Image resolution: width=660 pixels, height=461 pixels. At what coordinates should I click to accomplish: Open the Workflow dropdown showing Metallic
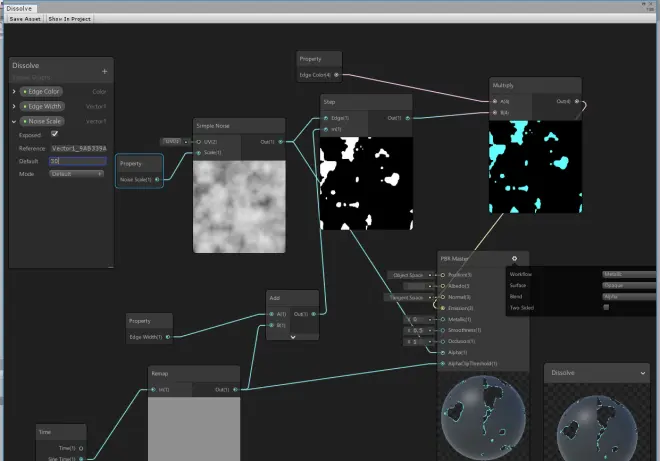click(x=630, y=274)
